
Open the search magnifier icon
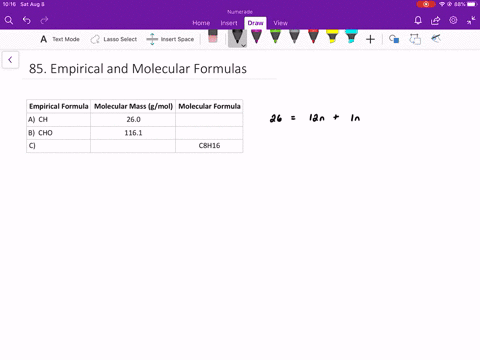tap(9, 20)
